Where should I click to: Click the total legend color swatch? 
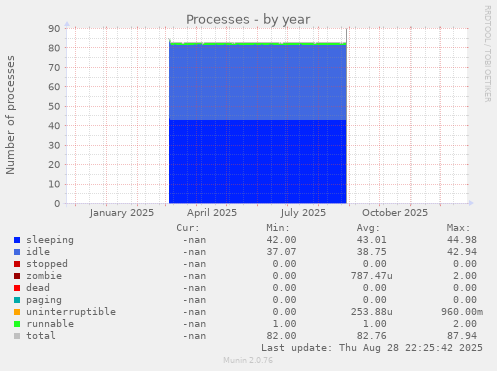(17, 336)
